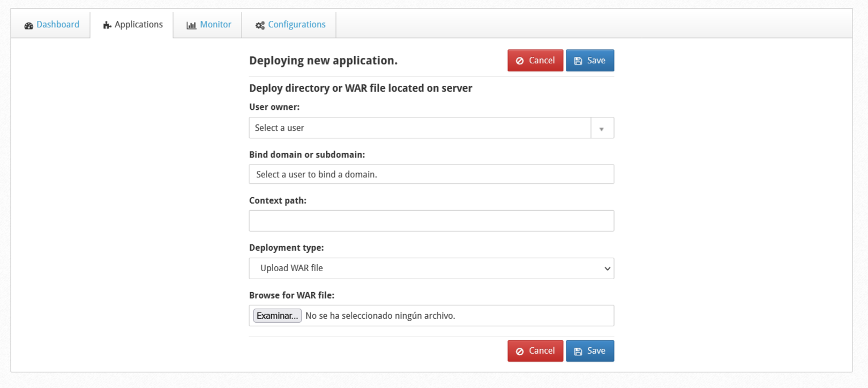Click the 'Browse for WAR file:' label
Viewport: 868px width, 388px height.
click(291, 295)
